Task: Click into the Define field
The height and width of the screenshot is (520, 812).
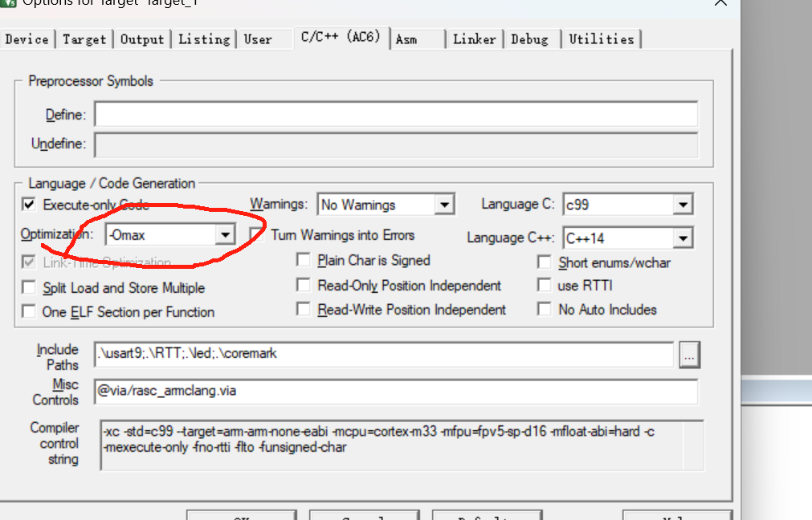Action: (396, 114)
